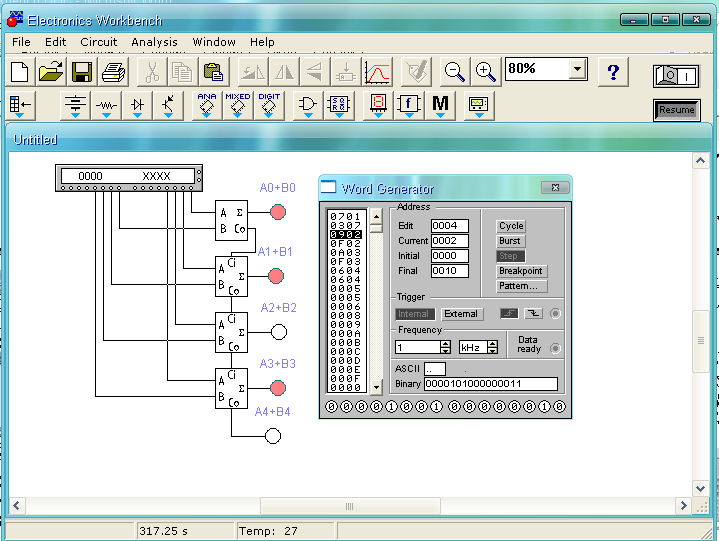
Task: Open the Component properties icon
Action: (416, 72)
